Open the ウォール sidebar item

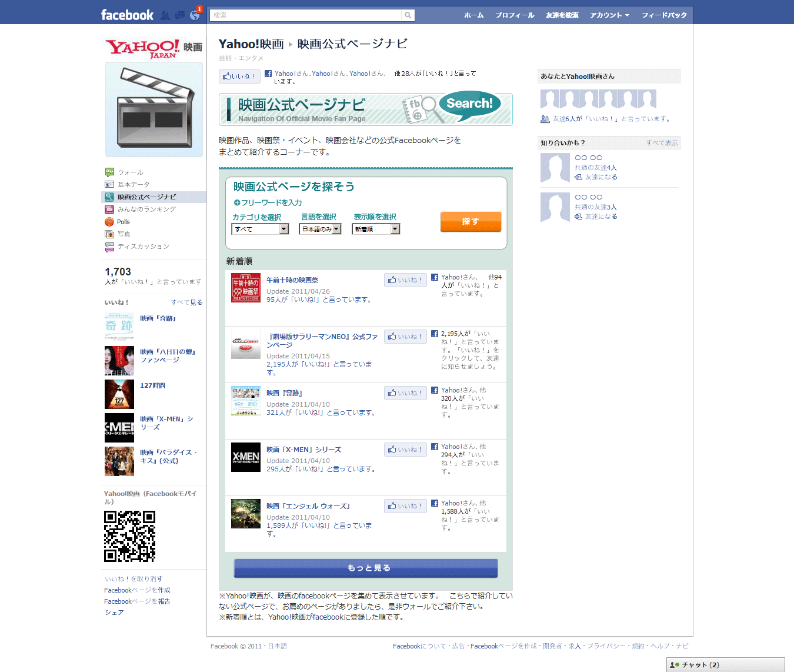(131, 172)
